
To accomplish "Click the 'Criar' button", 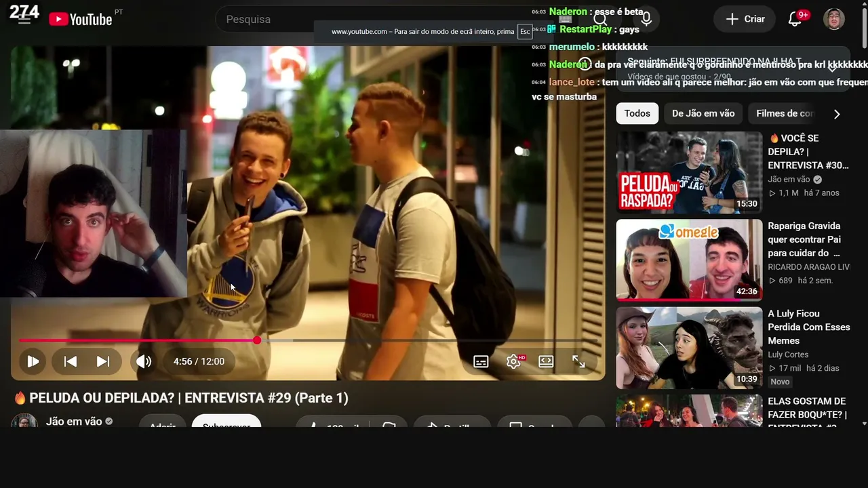I will click(745, 19).
